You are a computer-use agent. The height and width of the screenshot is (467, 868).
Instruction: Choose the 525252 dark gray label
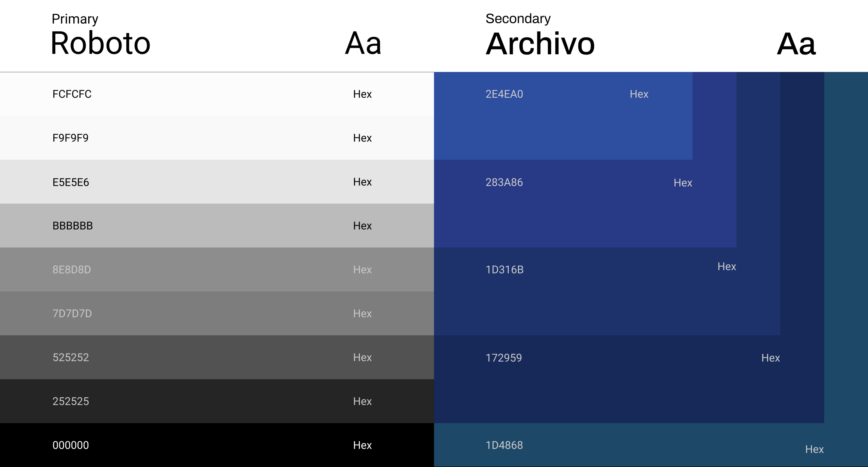click(x=71, y=357)
